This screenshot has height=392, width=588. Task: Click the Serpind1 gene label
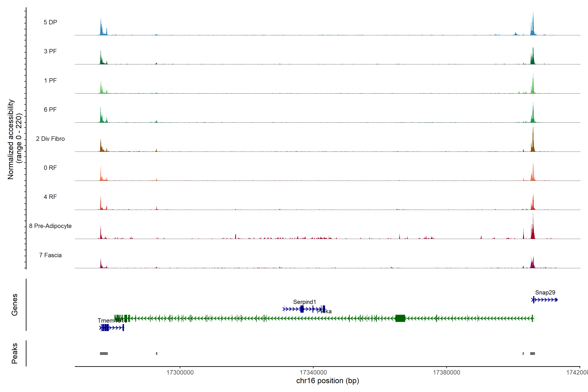(304, 302)
